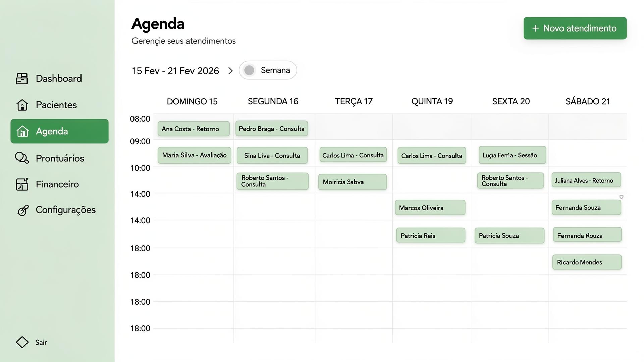Select Marcos Oliveira appointment on Quinta

pos(430,208)
